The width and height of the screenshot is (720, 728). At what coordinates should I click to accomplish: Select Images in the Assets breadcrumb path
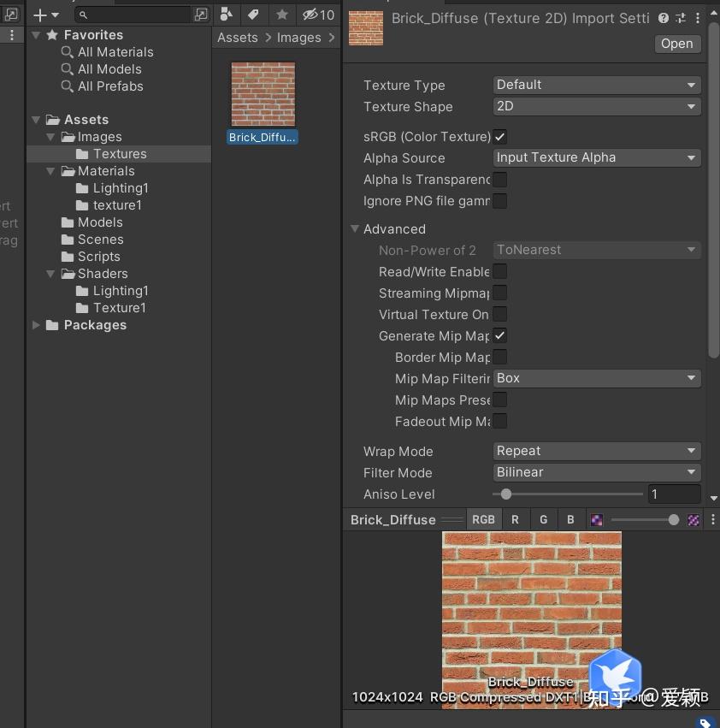point(298,38)
